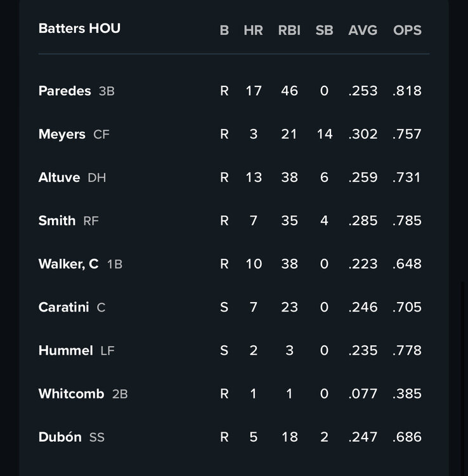The height and width of the screenshot is (476, 468).
Task: Open the Paredes player profile
Action: [65, 91]
